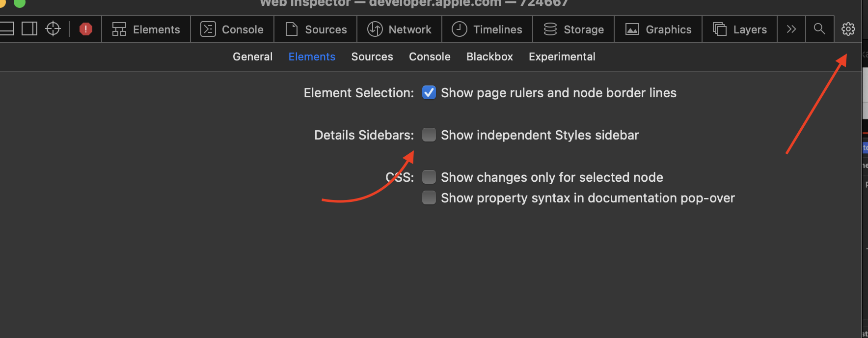Switch to the General settings tab
This screenshot has width=868, height=338.
point(252,57)
